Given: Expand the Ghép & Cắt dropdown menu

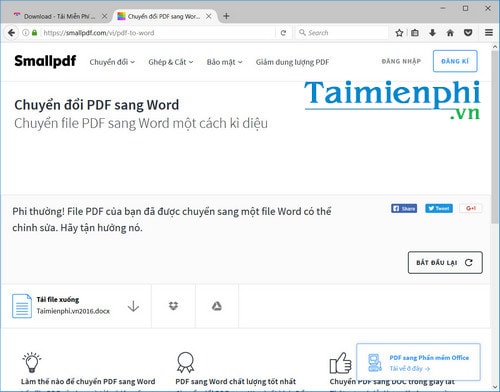Looking at the screenshot, I should click(171, 62).
